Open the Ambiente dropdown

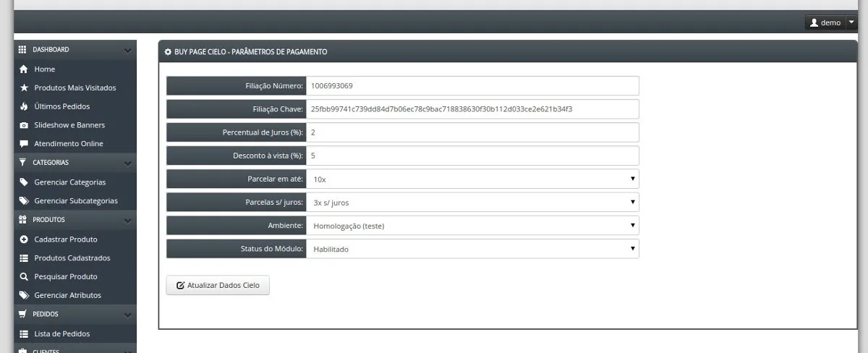pos(472,226)
